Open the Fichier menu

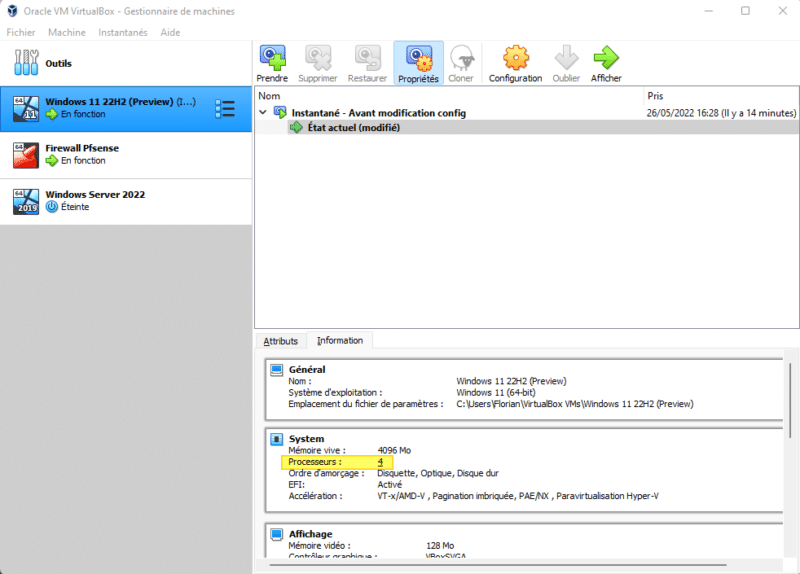pos(21,32)
